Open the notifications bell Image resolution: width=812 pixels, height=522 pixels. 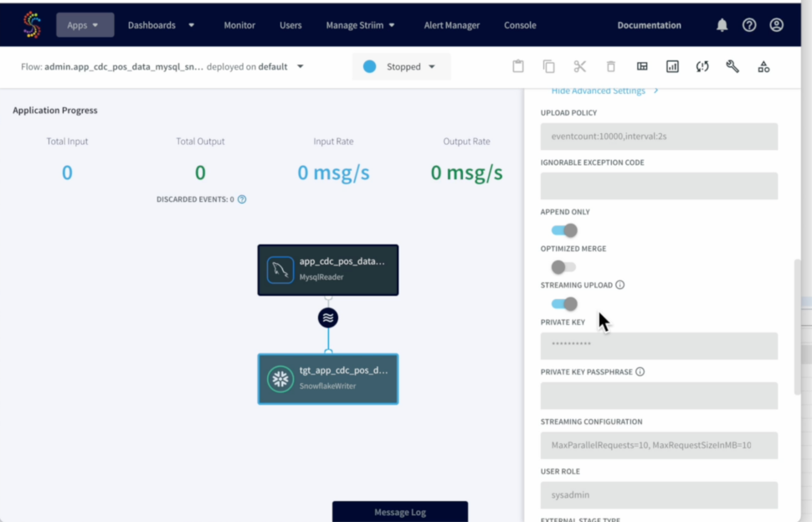(x=722, y=25)
